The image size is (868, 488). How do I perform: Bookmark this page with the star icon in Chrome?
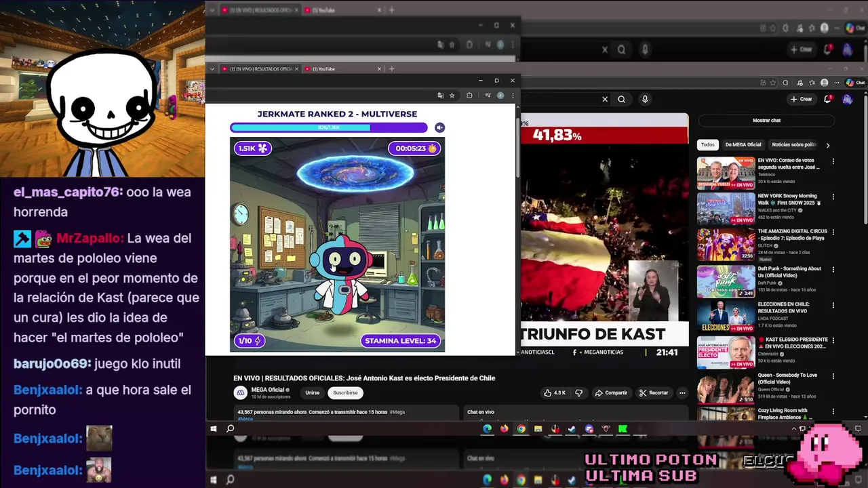[452, 96]
